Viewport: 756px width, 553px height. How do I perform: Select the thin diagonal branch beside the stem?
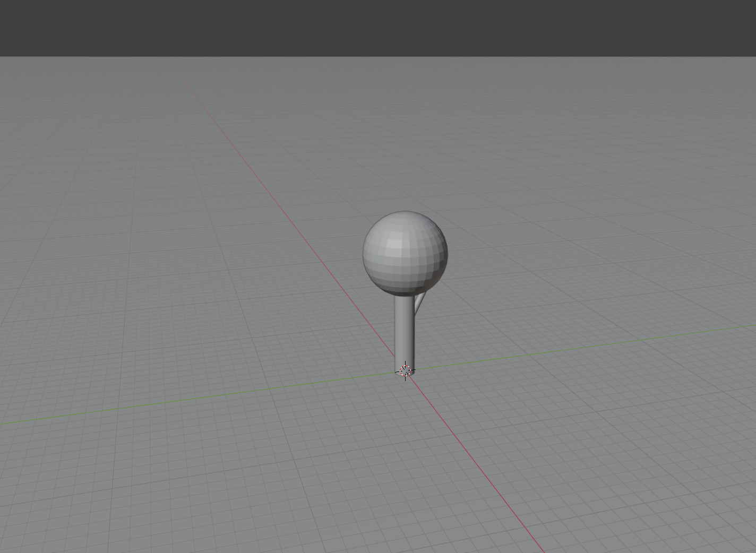[x=419, y=303]
